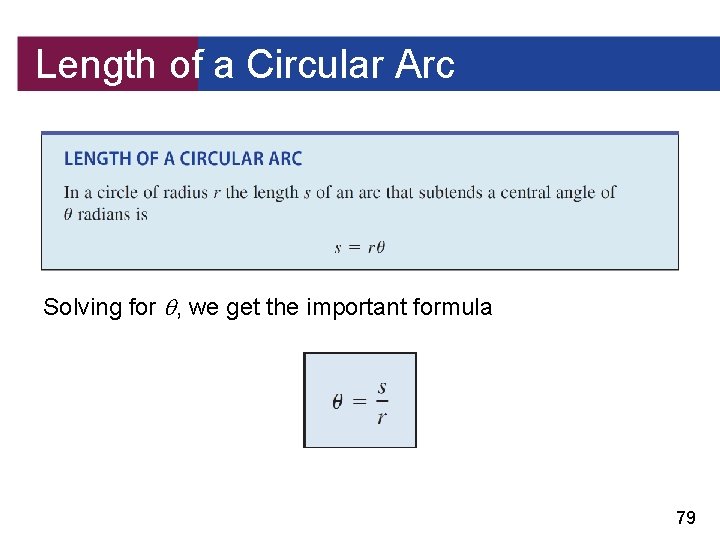
Task: Click the slide title "Length of a Circular Arc"
Action: pyautogui.click(x=245, y=65)
